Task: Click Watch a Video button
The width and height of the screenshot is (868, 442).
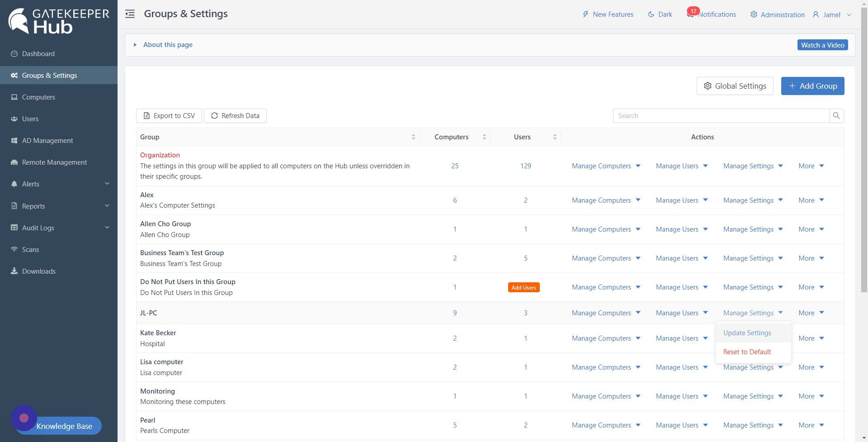Action: [823, 45]
